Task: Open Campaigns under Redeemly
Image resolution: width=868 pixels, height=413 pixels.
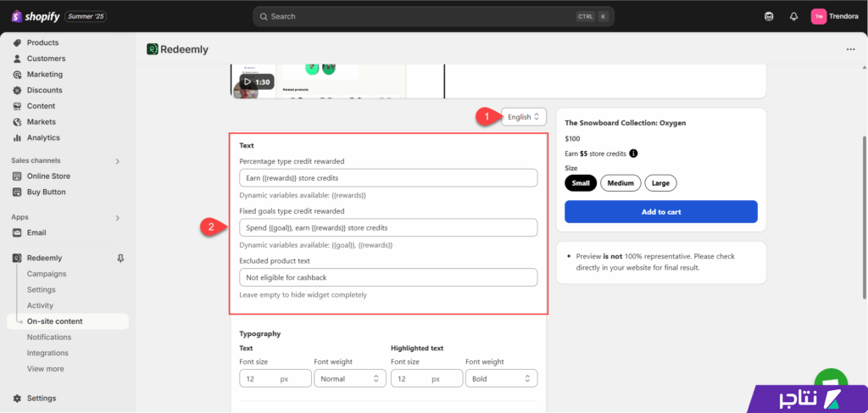Action: pyautogui.click(x=47, y=273)
